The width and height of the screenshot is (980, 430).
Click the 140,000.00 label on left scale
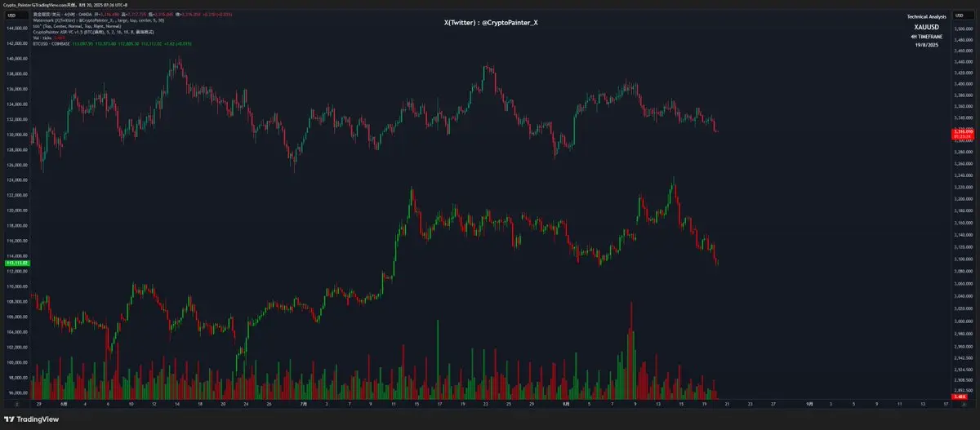(x=16, y=59)
